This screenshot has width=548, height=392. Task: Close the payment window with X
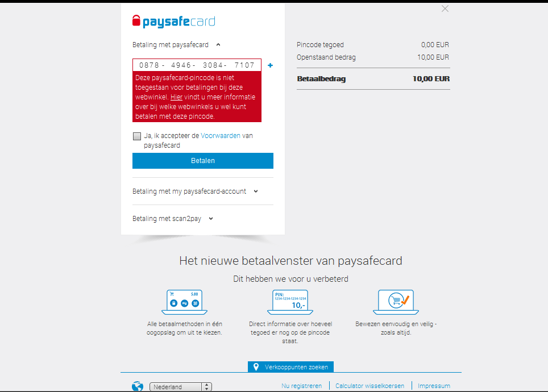pos(445,9)
